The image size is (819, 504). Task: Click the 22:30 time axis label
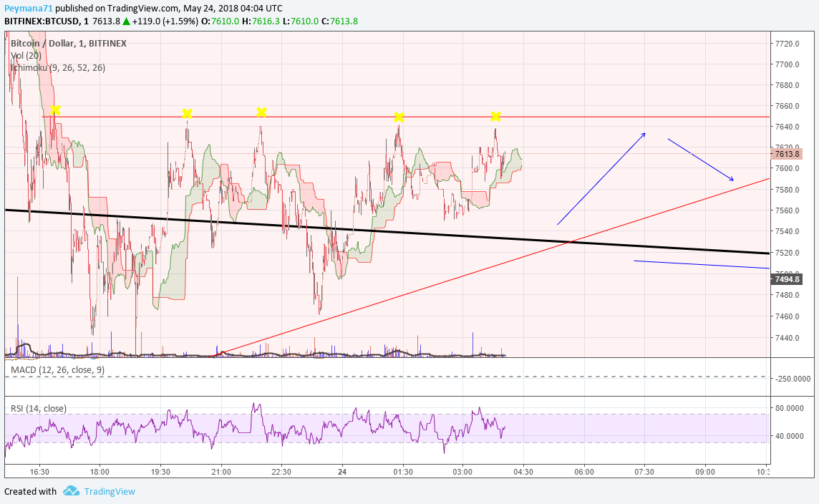(x=281, y=472)
